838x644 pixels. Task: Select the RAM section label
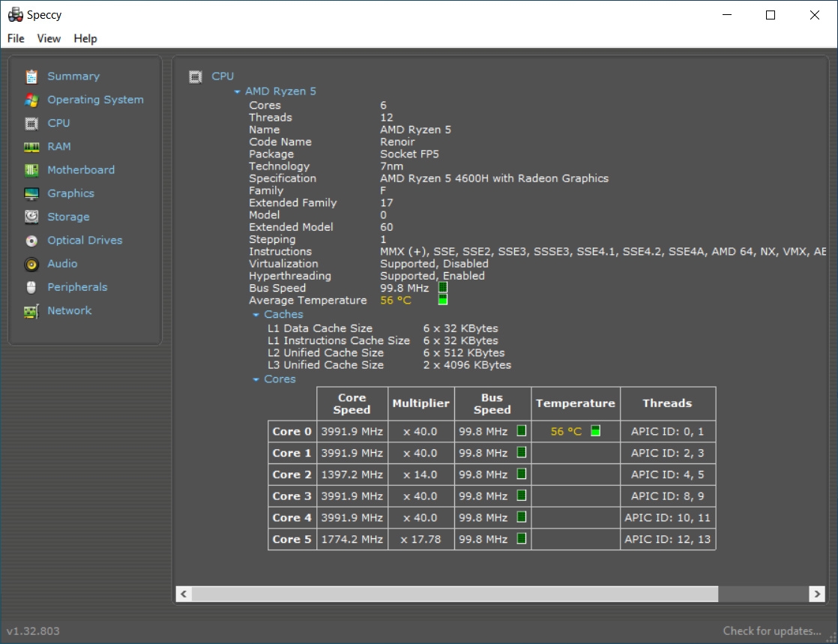58,146
